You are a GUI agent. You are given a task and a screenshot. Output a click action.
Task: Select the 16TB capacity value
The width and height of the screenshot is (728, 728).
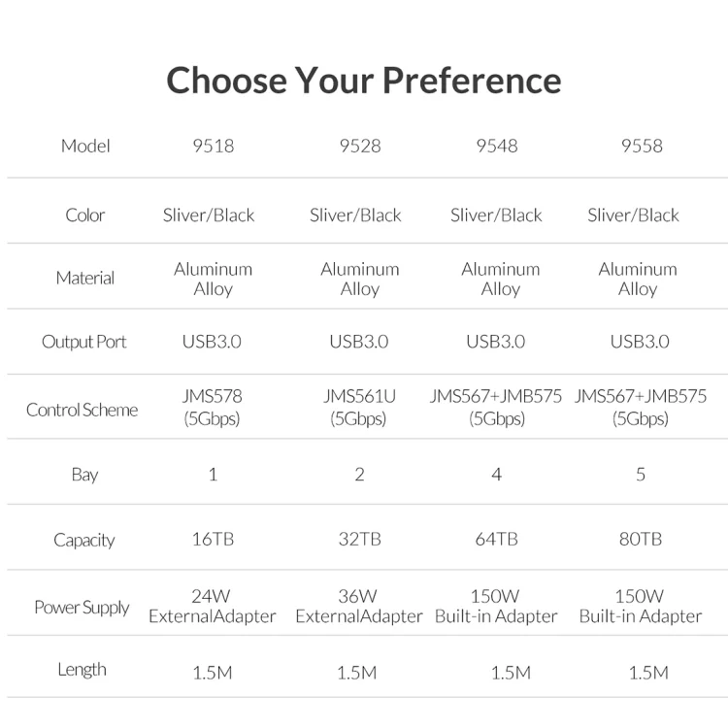(213, 539)
